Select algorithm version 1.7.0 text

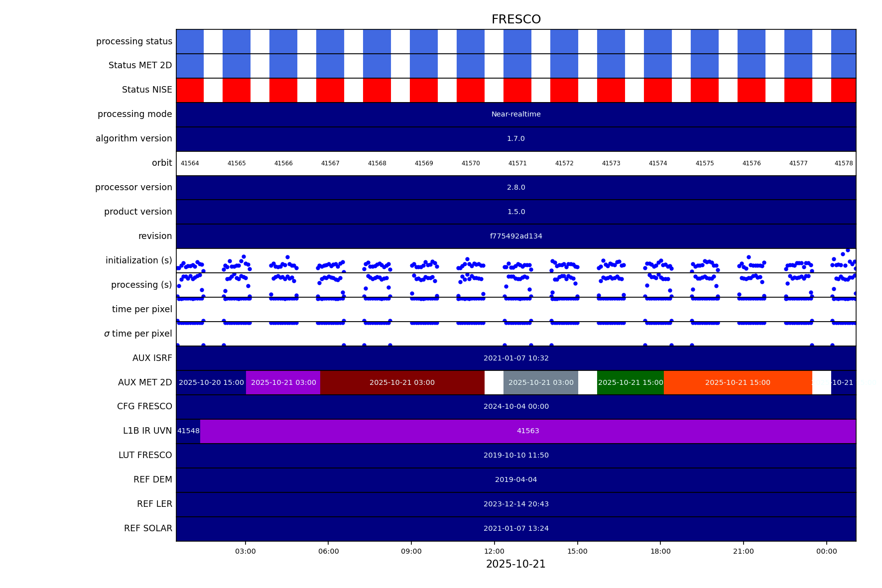click(x=516, y=139)
